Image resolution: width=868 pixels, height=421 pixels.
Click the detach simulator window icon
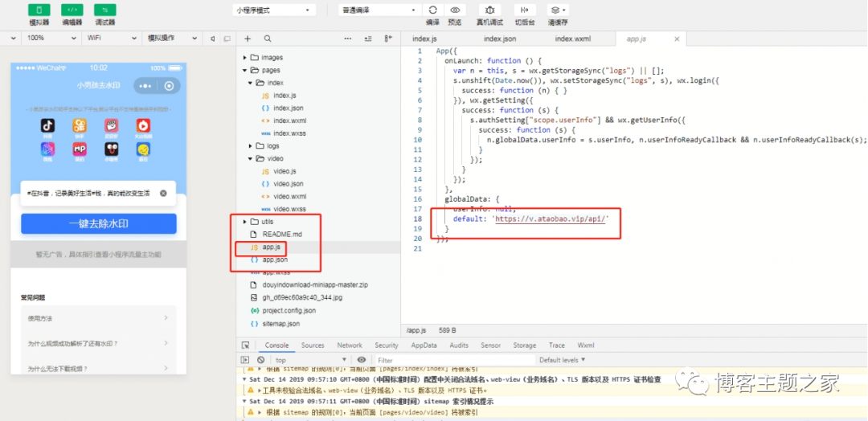[x=227, y=39]
